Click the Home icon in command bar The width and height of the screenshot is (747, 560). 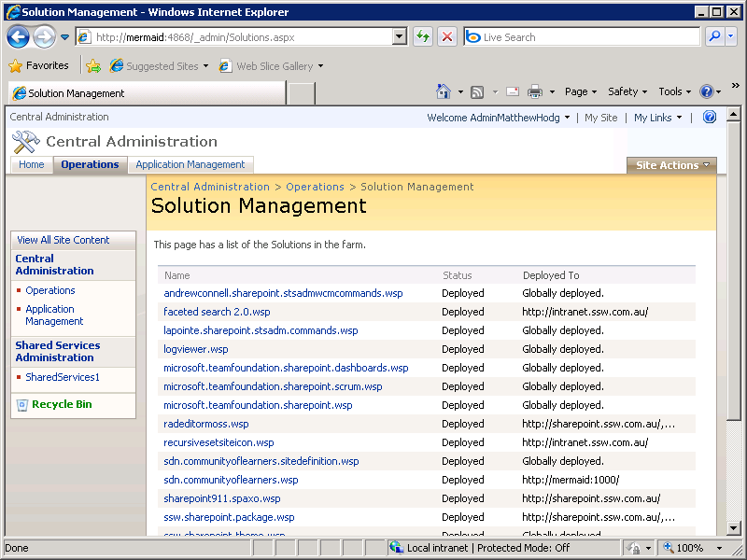point(444,91)
